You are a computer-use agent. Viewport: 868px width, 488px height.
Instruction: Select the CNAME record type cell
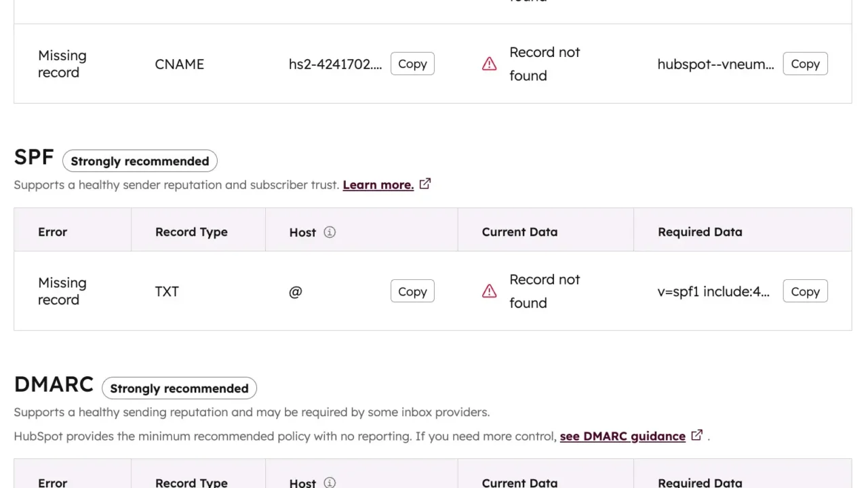click(x=180, y=64)
